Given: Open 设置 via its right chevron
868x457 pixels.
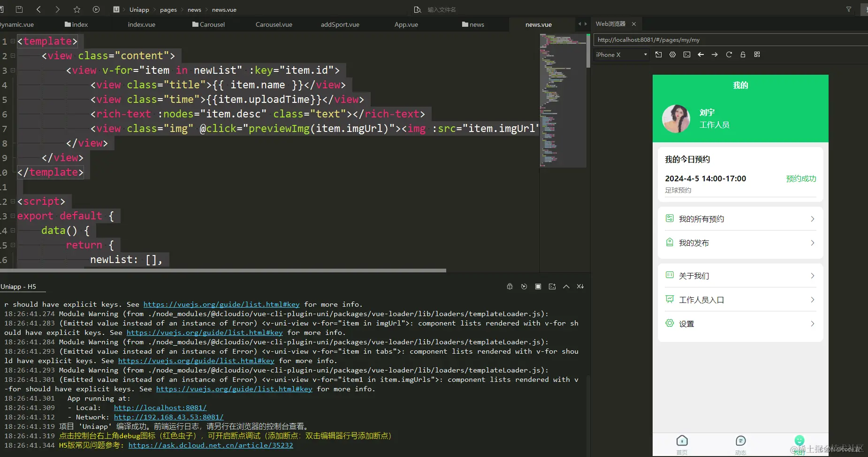Looking at the screenshot, I should (x=813, y=324).
